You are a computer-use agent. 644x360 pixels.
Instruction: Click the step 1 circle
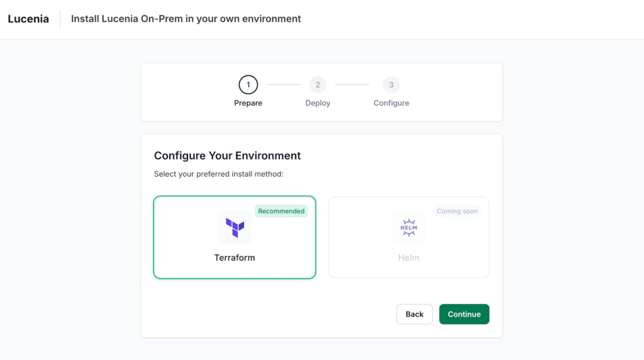point(248,85)
